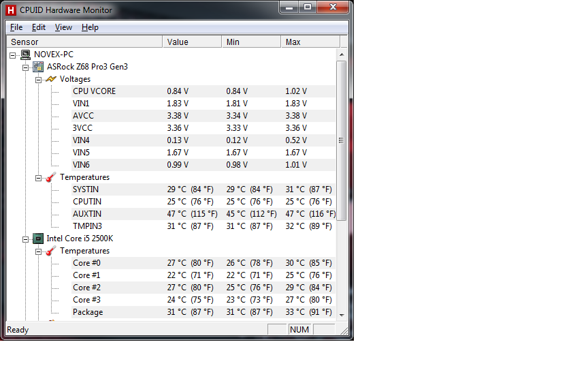Select the VIN5 row
The width and height of the screenshot is (588, 368).
coord(203,153)
